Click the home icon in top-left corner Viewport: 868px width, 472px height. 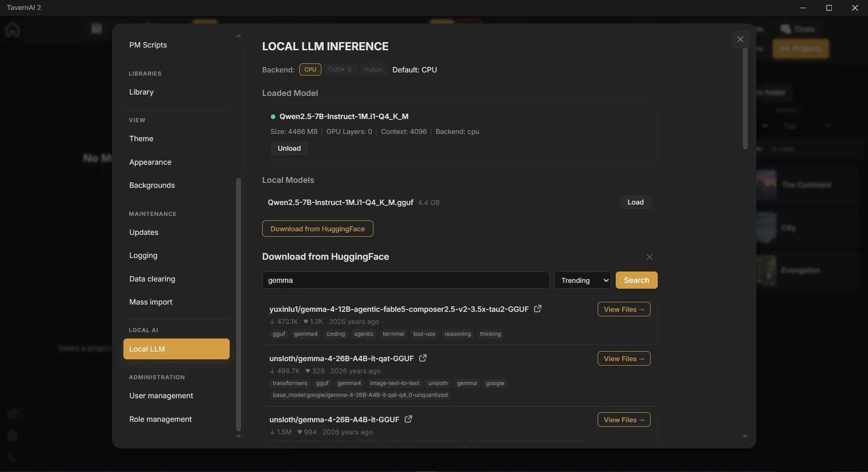(13, 30)
